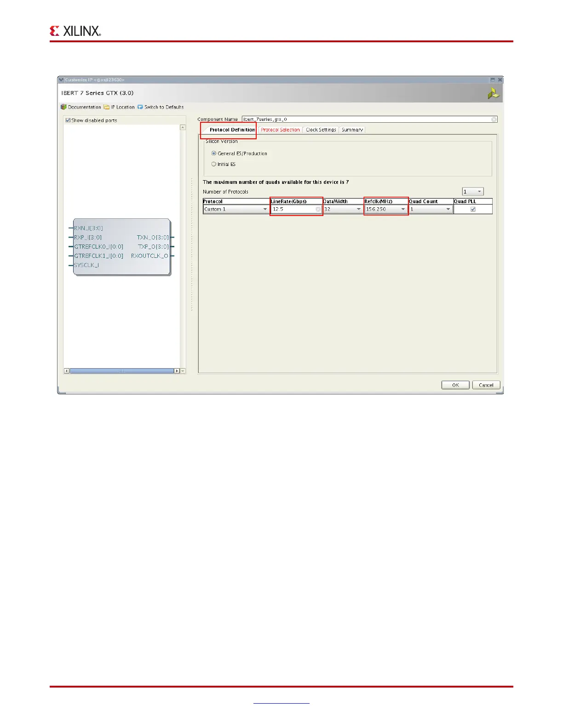Screen dimensions: 563x728
Task: Switch to Clock Settings tab
Action: pyautogui.click(x=321, y=130)
